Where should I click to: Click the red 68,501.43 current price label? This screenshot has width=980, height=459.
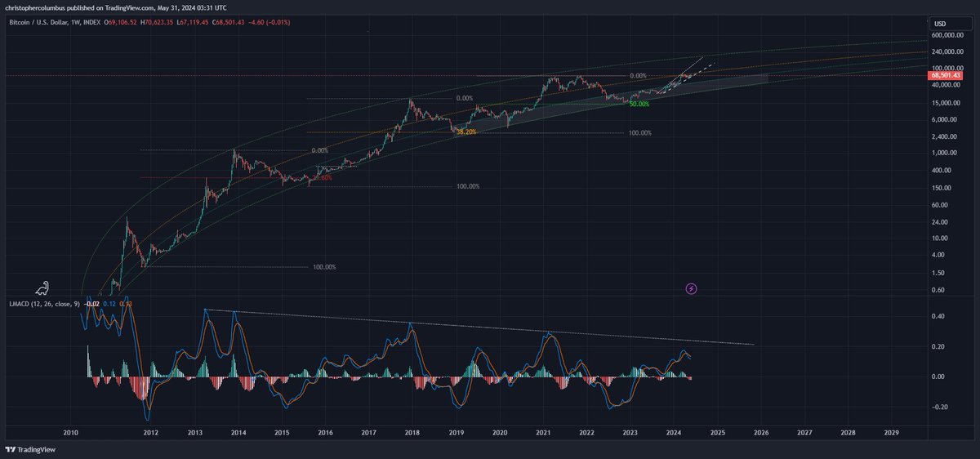pyautogui.click(x=947, y=75)
